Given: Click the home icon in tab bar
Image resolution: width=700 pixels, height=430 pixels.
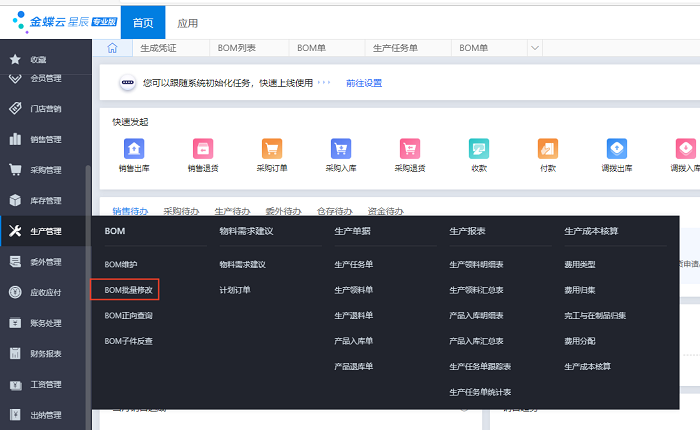Looking at the screenshot, I should pos(112,47).
